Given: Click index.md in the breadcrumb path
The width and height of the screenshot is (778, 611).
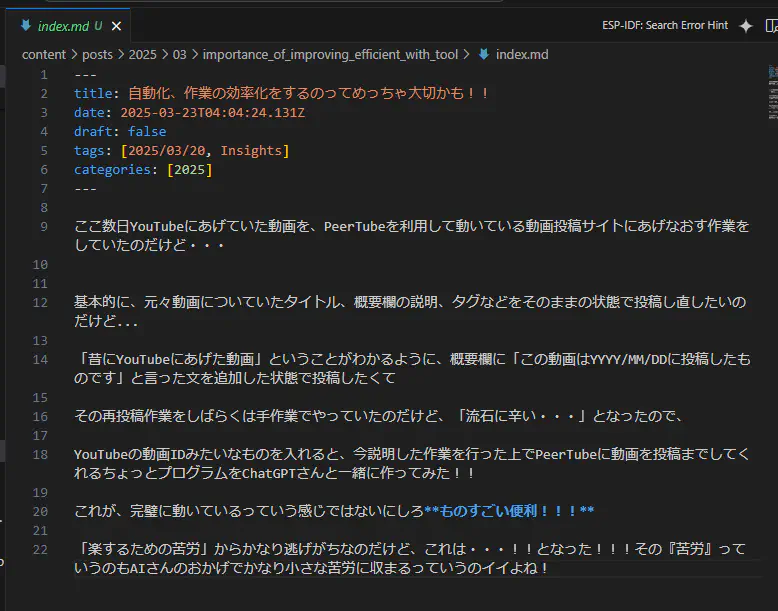Looking at the screenshot, I should [522, 55].
